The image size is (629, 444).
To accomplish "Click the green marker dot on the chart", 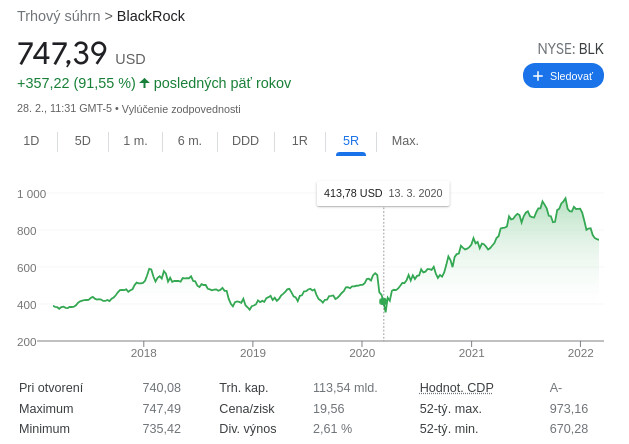I will [x=383, y=301].
